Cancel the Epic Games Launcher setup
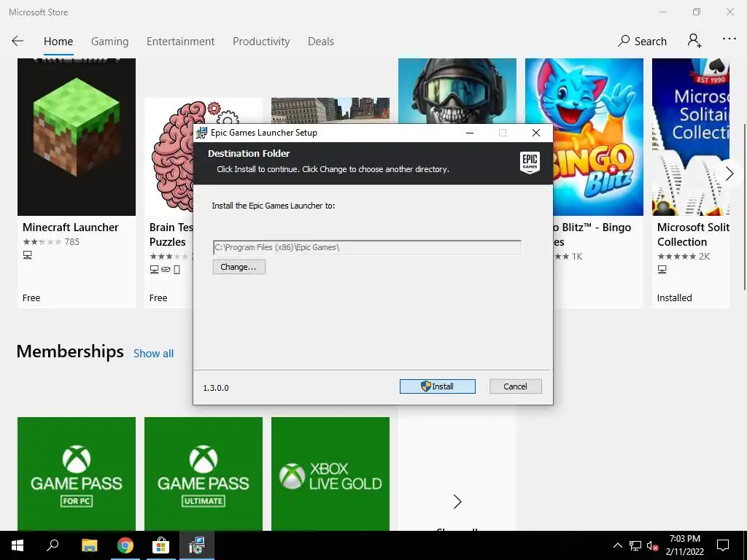The height and width of the screenshot is (560, 747). pos(516,386)
